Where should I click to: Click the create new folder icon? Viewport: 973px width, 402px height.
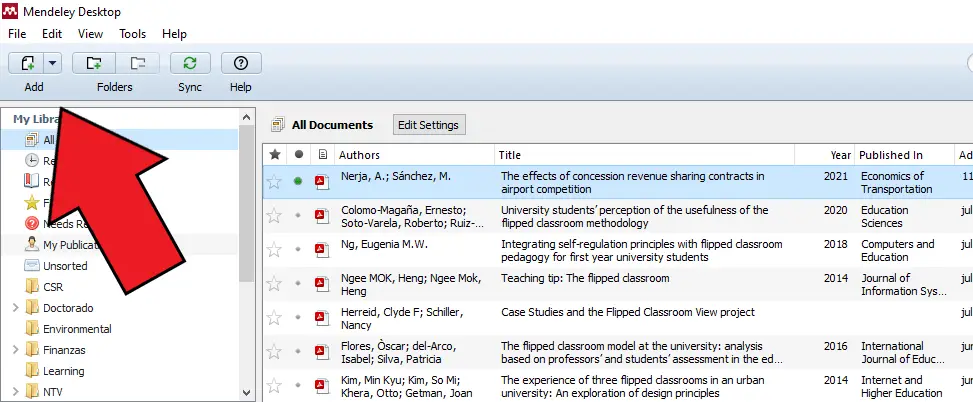[x=94, y=63]
